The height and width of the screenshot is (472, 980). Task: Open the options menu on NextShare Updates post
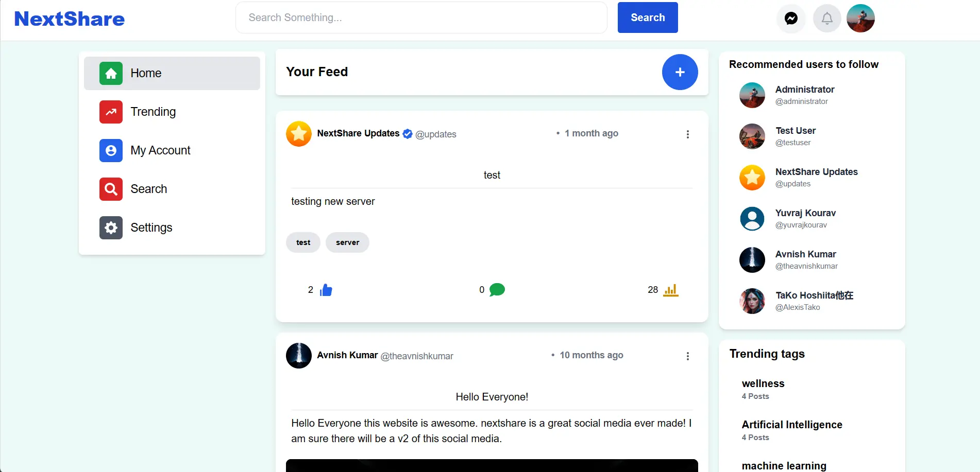[x=687, y=134]
